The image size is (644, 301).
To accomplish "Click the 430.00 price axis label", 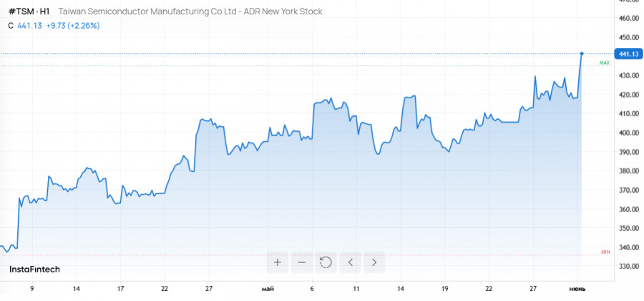I will pyautogui.click(x=628, y=76).
